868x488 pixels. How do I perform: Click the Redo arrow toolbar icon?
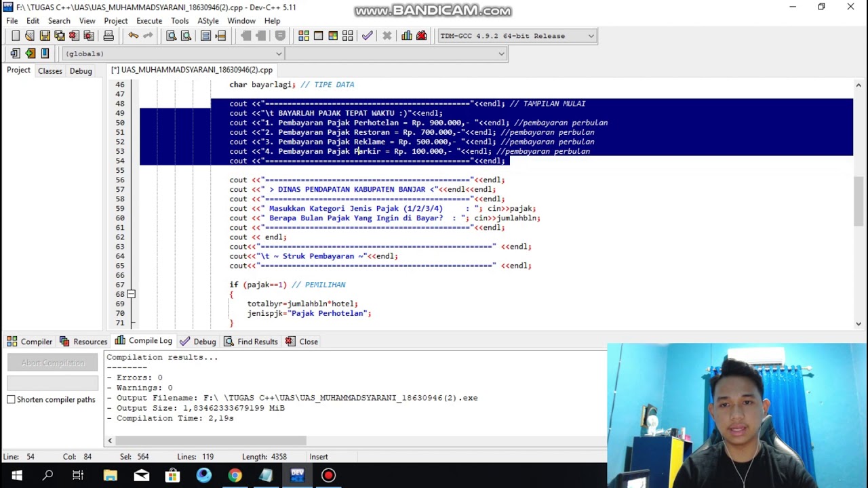coord(147,36)
